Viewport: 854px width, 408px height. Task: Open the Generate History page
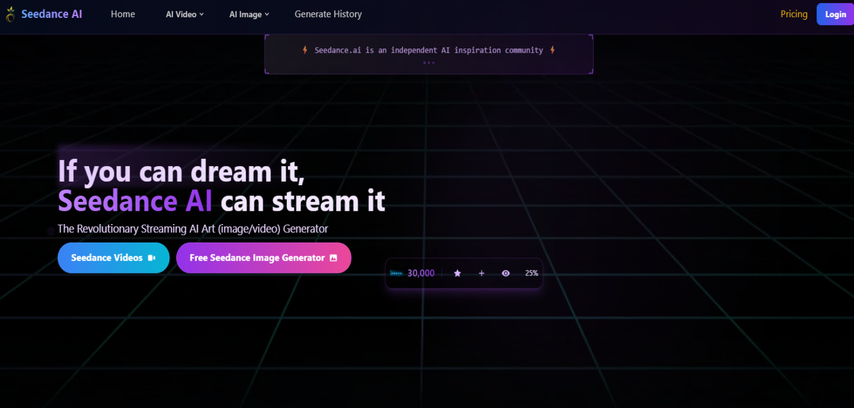tap(328, 14)
